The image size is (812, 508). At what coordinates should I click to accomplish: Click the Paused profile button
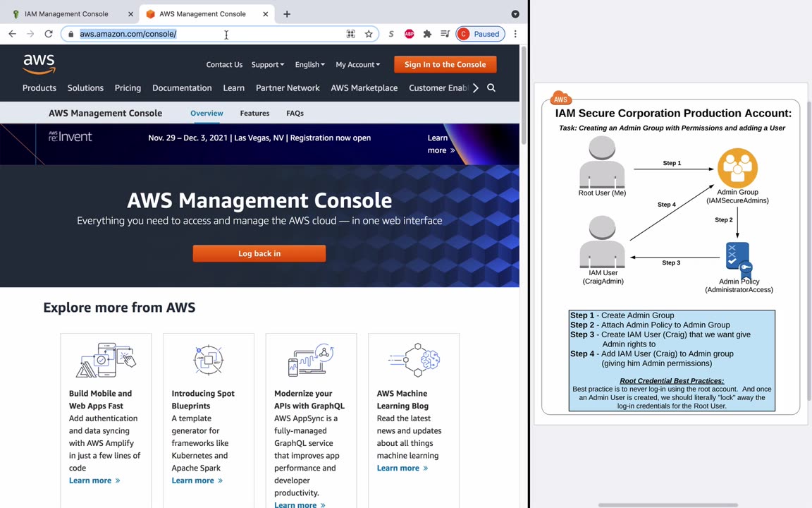pyautogui.click(x=480, y=34)
